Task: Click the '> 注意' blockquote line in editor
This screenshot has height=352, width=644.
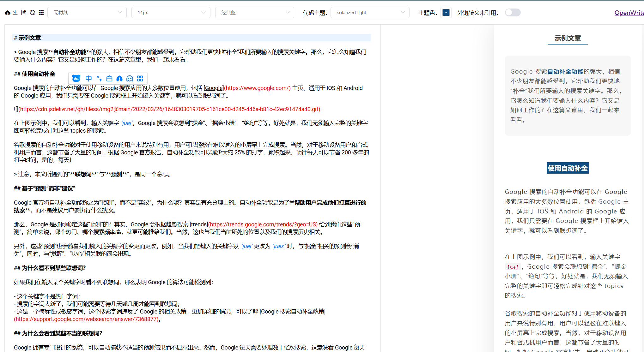Action: pos(93,174)
